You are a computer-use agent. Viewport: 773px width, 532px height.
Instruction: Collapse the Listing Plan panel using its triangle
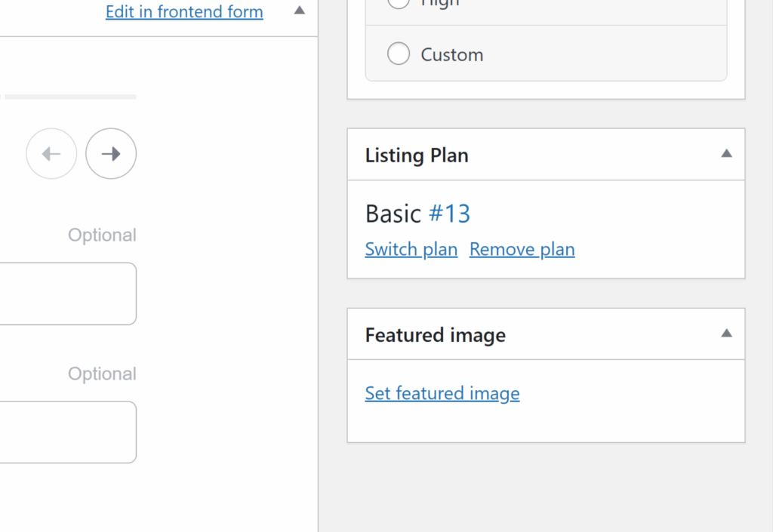pyautogui.click(x=726, y=154)
